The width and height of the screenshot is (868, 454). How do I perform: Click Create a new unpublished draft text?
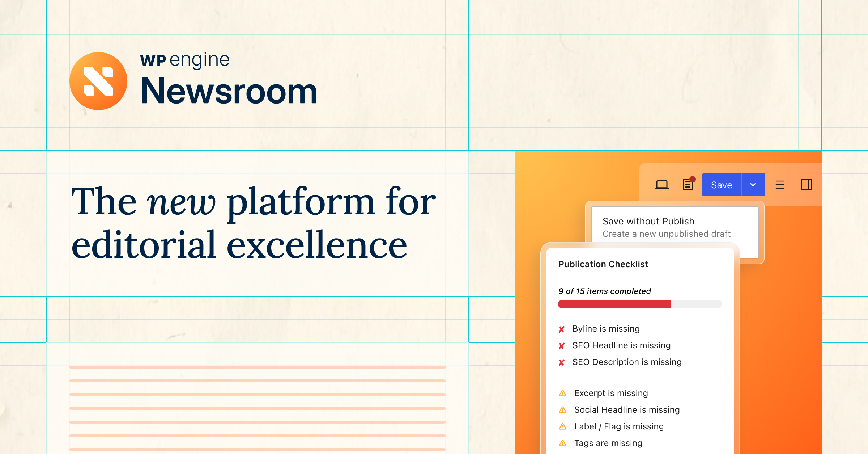coord(666,234)
